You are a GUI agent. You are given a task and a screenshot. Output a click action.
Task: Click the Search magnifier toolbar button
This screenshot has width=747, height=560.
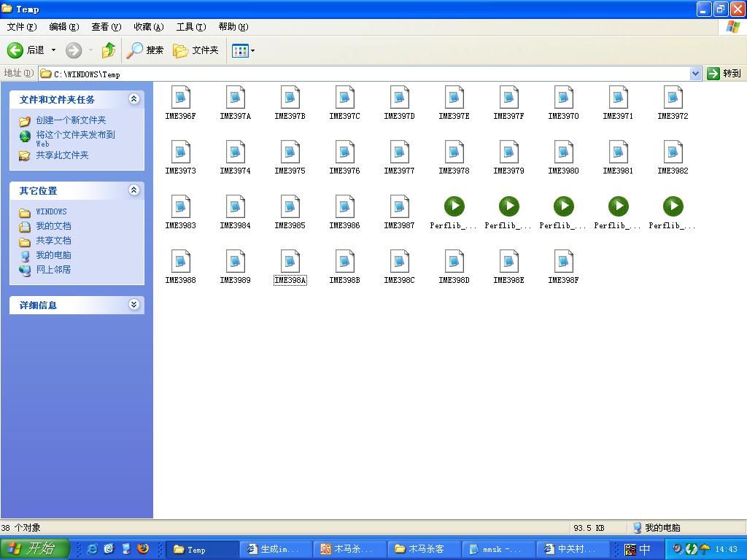[145, 50]
